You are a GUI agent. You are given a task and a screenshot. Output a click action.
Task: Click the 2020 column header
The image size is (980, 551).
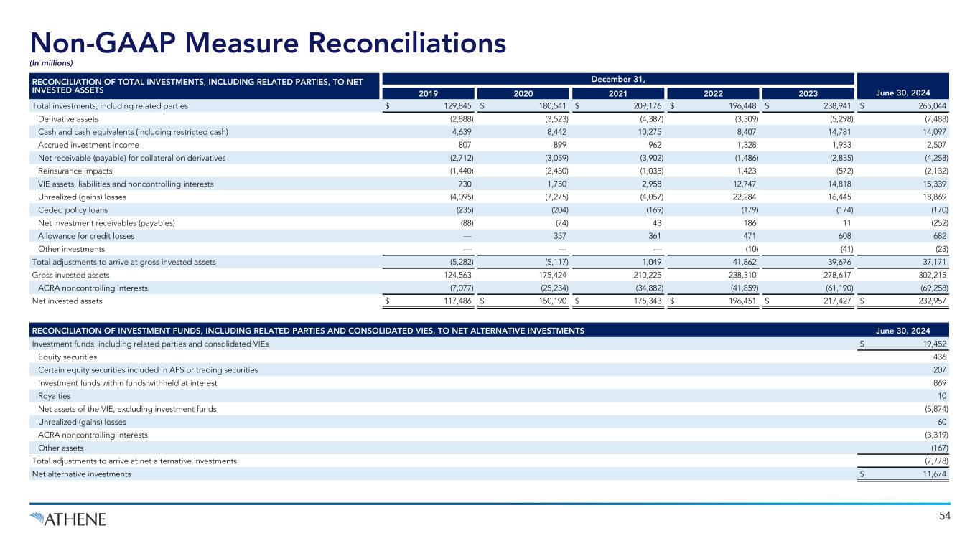(522, 93)
